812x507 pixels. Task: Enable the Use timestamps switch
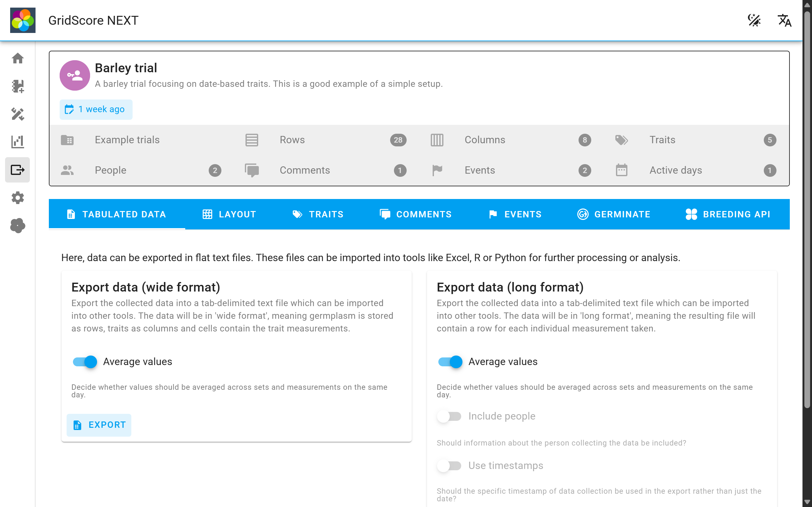[x=449, y=466]
